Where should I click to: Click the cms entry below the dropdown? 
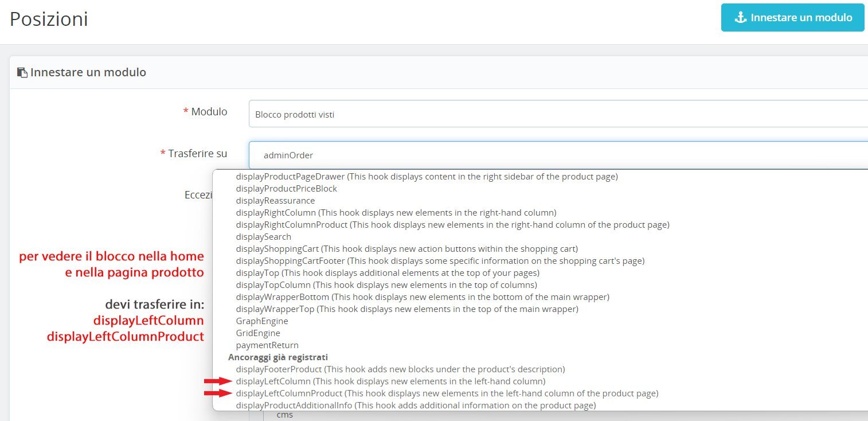click(285, 414)
